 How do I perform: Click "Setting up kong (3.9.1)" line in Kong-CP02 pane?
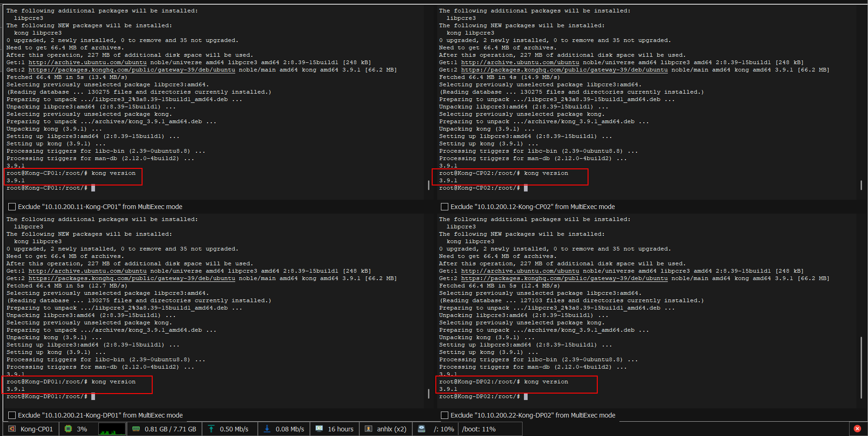[488, 143]
